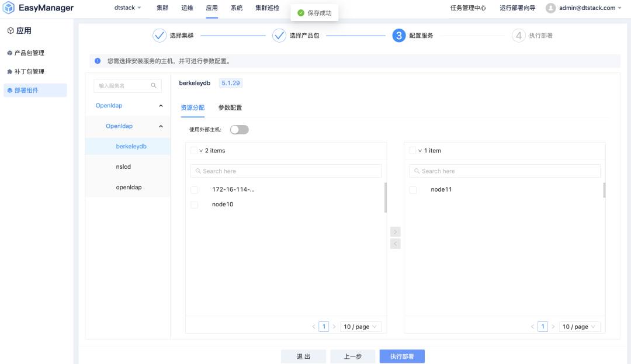Enable the 使用外部主机 switch
Image resolution: width=631 pixels, height=364 pixels.
239,129
